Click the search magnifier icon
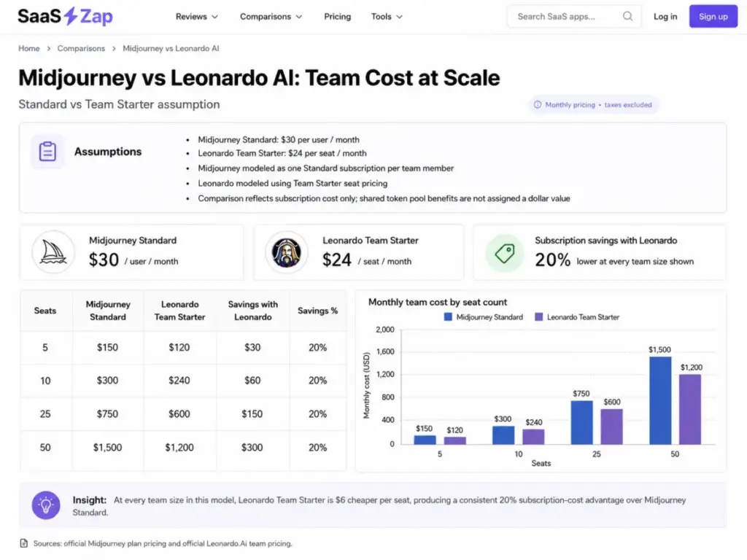 pyautogui.click(x=627, y=16)
